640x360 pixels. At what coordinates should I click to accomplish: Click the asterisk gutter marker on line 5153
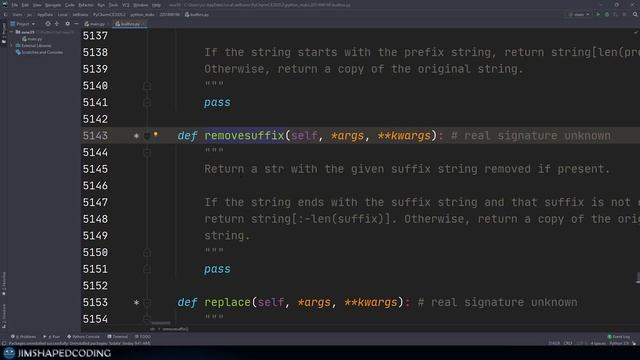point(136,302)
